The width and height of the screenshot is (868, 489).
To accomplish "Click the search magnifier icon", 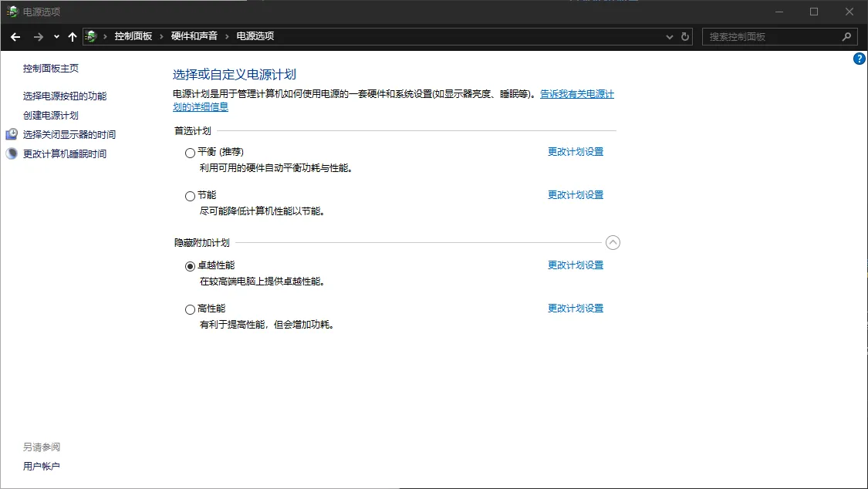I will pyautogui.click(x=846, y=36).
